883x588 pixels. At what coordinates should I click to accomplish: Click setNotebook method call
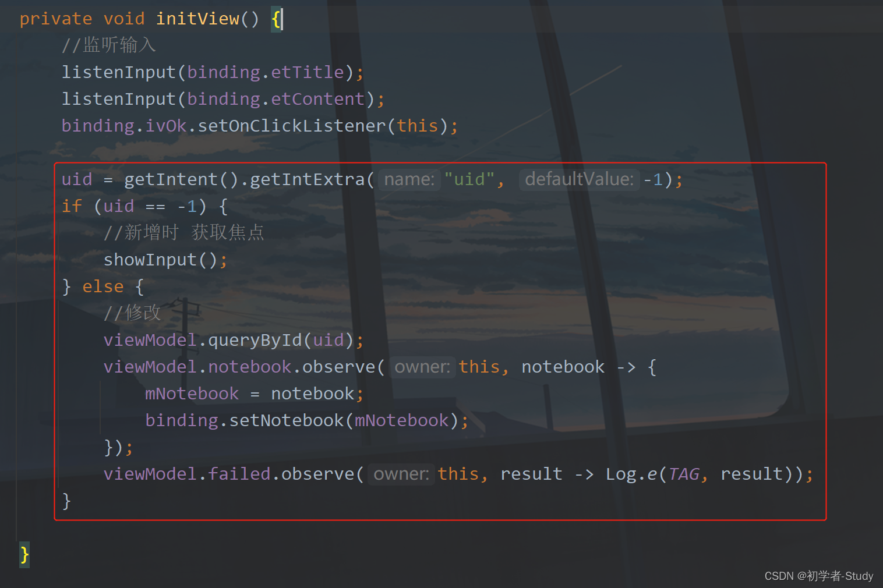(x=287, y=420)
